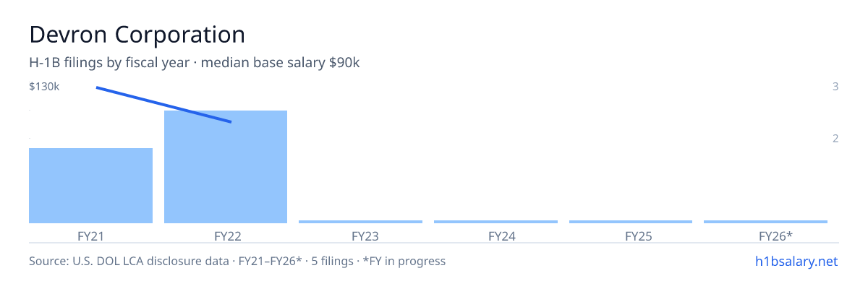Click the FY23 axis label
This screenshot has width=868, height=289.
(x=361, y=236)
